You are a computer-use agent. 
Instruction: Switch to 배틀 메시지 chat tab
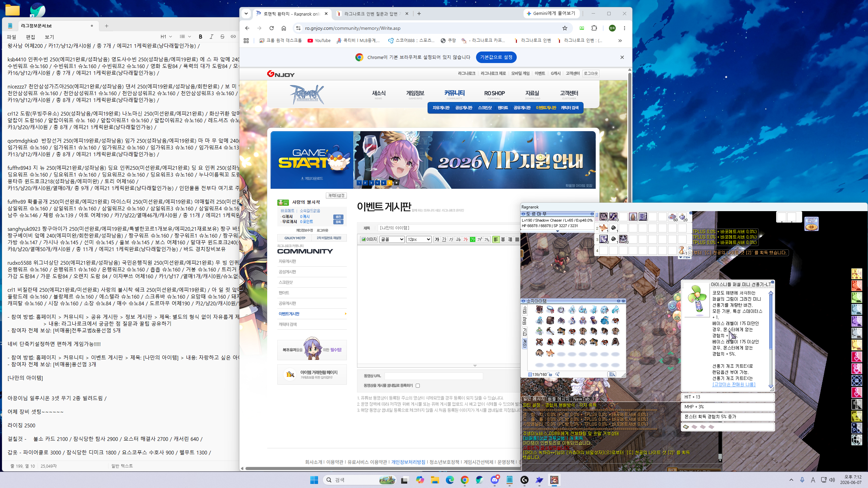558,399
